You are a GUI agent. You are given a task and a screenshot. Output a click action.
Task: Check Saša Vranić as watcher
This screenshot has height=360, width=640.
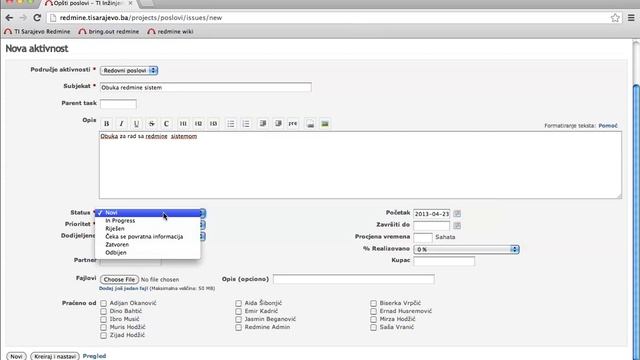373,327
